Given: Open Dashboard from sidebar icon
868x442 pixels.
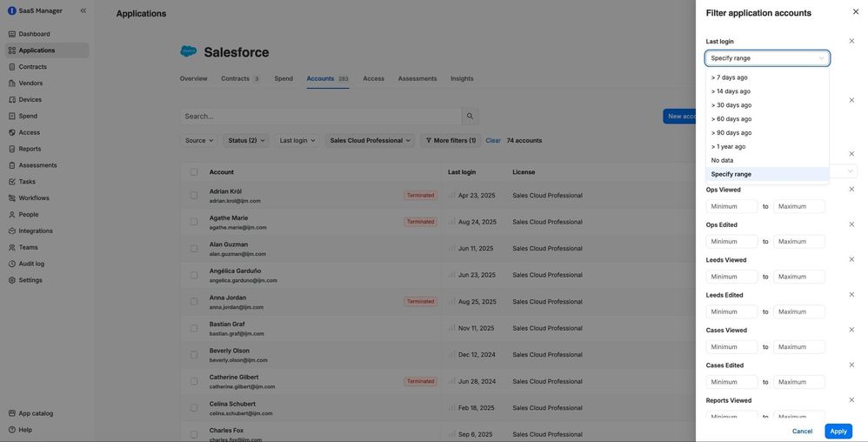Looking at the screenshot, I should click(x=12, y=34).
